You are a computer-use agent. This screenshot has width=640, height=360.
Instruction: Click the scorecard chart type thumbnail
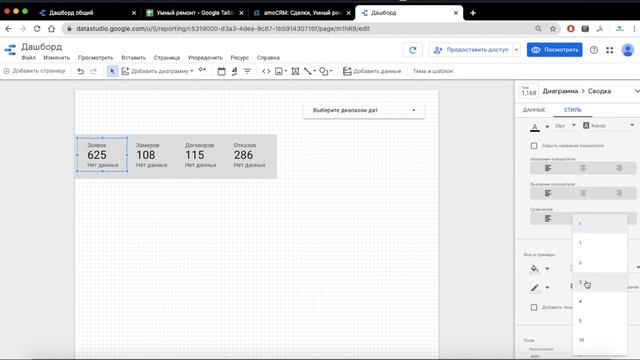click(x=529, y=91)
